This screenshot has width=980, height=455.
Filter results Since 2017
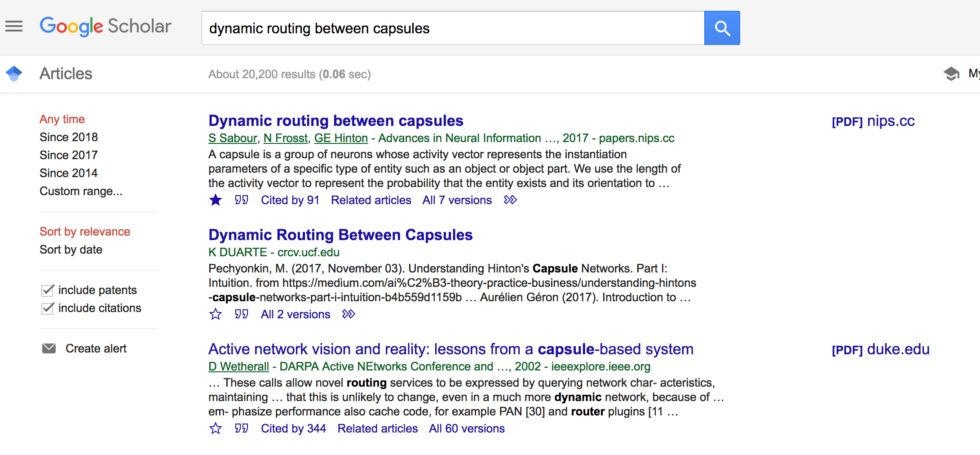68,155
